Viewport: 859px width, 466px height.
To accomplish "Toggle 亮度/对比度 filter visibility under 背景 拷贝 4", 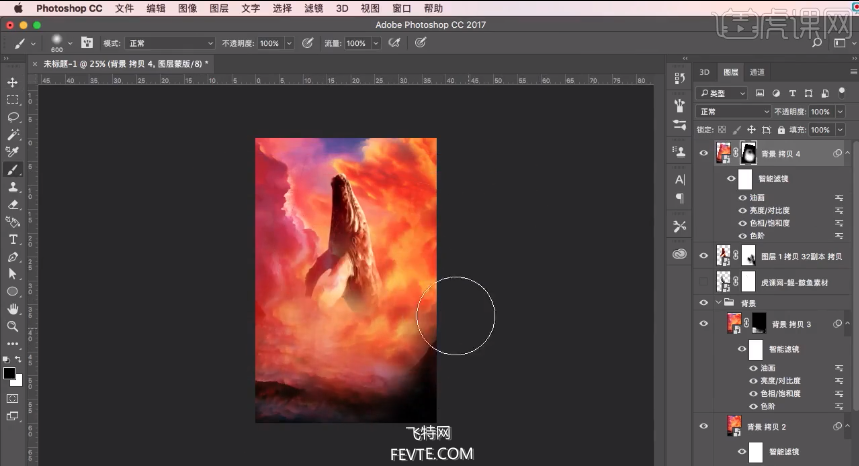I will pos(742,210).
